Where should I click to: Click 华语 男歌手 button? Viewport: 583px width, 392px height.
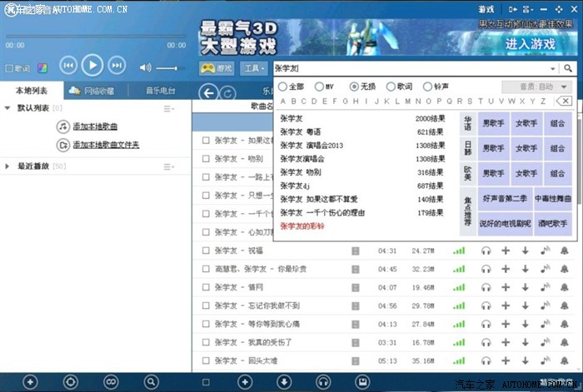pyautogui.click(x=493, y=123)
